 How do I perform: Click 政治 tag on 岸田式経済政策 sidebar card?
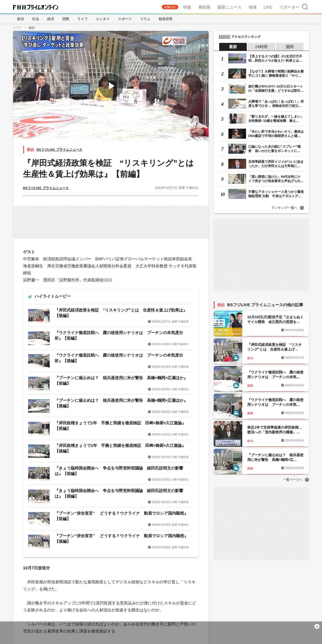click(250, 358)
